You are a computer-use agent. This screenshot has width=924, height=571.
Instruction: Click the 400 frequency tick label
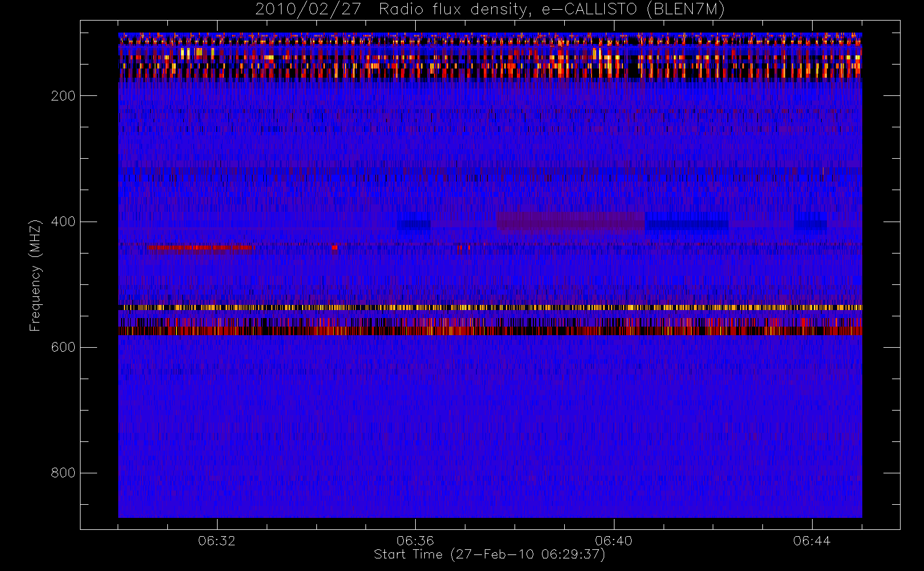pyautogui.click(x=63, y=222)
